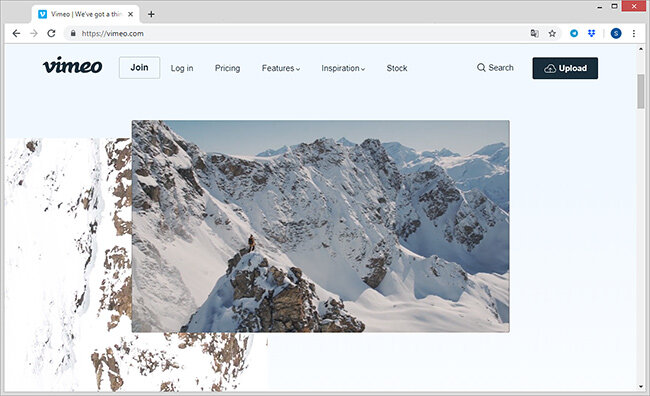650x396 pixels.
Task: Expand the Inspiration dropdown
Action: (343, 68)
